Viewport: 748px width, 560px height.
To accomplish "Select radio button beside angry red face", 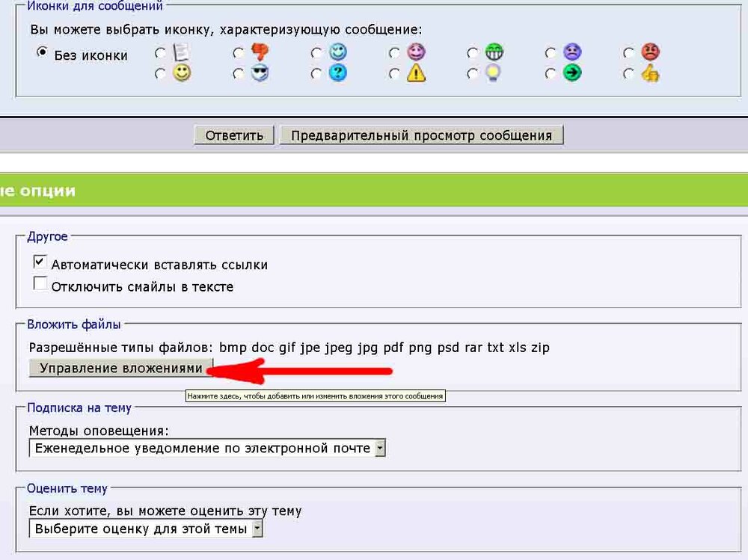I will tap(629, 53).
